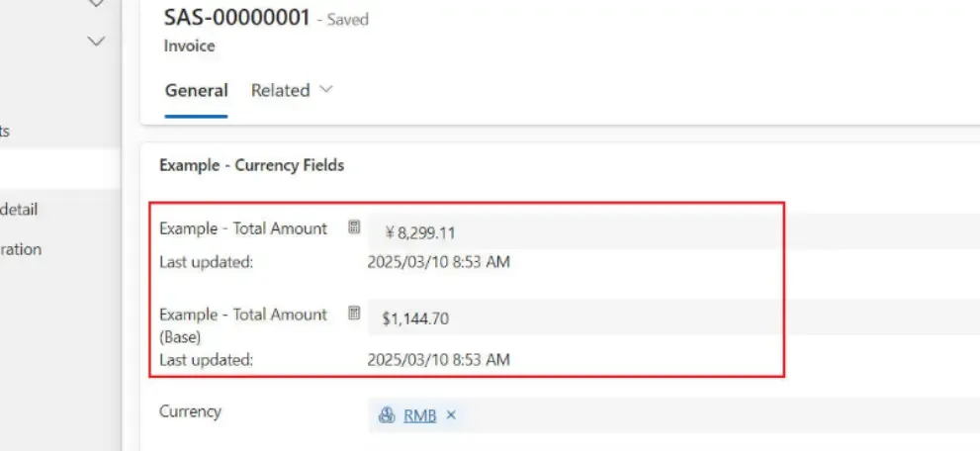
Task: Click the currency record icon before RMB
Action: point(387,415)
